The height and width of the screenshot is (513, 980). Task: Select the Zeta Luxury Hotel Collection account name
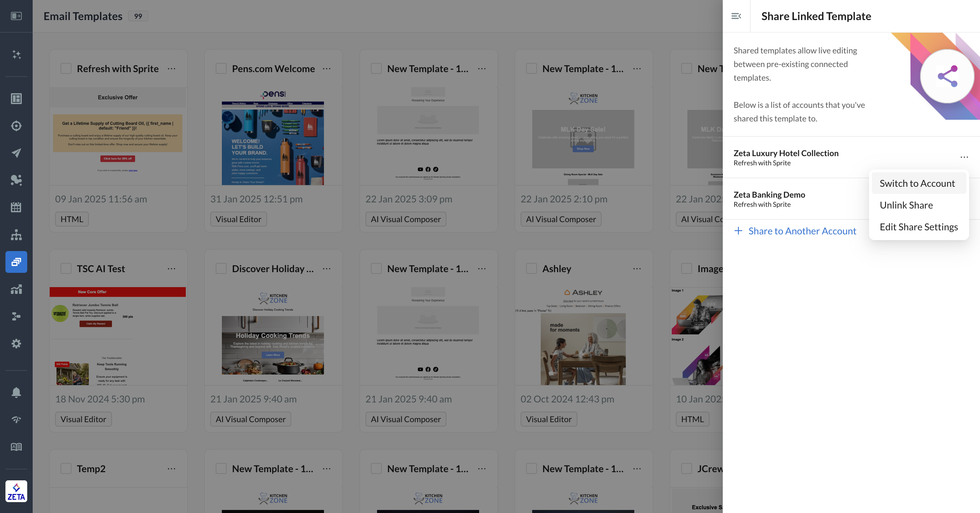coord(786,153)
